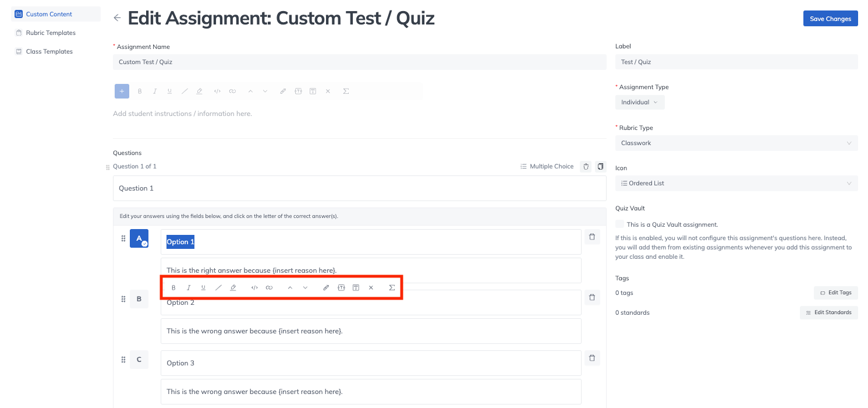The image size is (868, 408).
Task: Delete answer Option 1 using its trash icon
Action: [x=592, y=237]
